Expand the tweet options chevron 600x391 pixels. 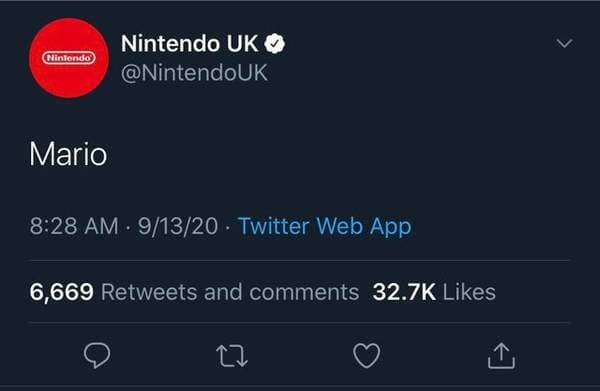pyautogui.click(x=564, y=43)
